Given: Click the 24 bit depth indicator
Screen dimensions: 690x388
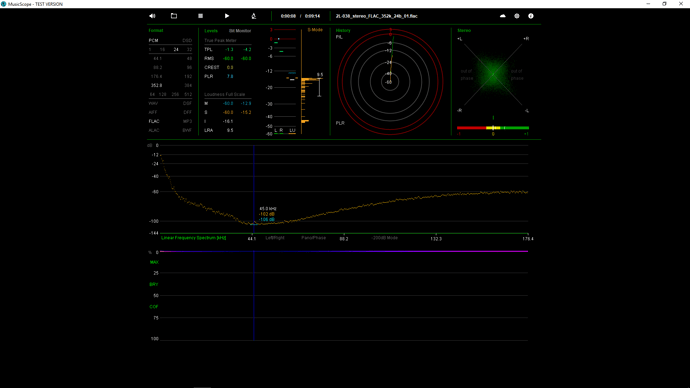Looking at the screenshot, I should [176, 50].
